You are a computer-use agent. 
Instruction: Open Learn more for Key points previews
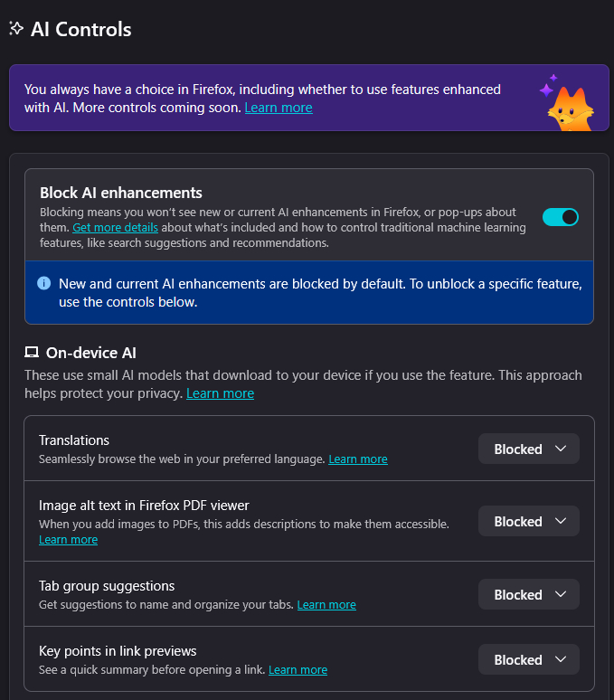coord(298,670)
